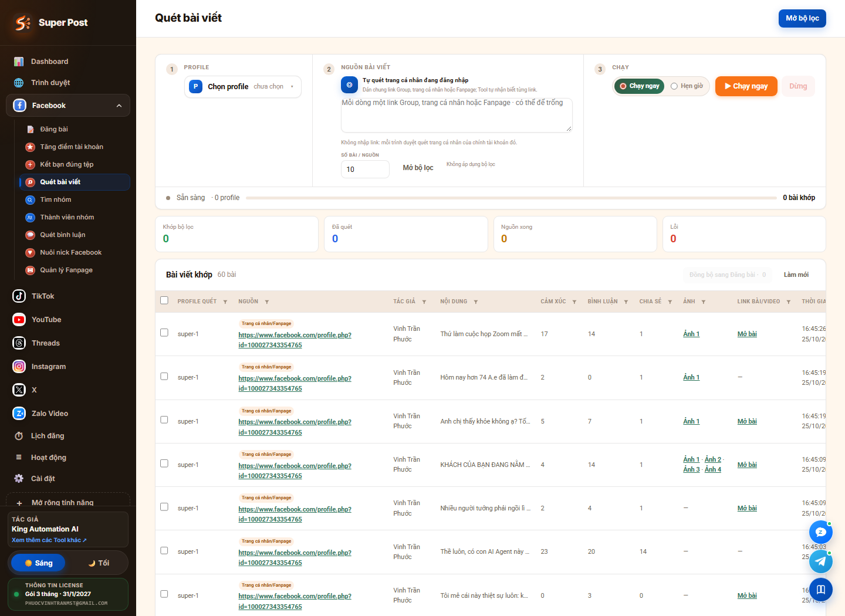Open the floating book guide icon
The image size is (845, 616).
click(821, 590)
